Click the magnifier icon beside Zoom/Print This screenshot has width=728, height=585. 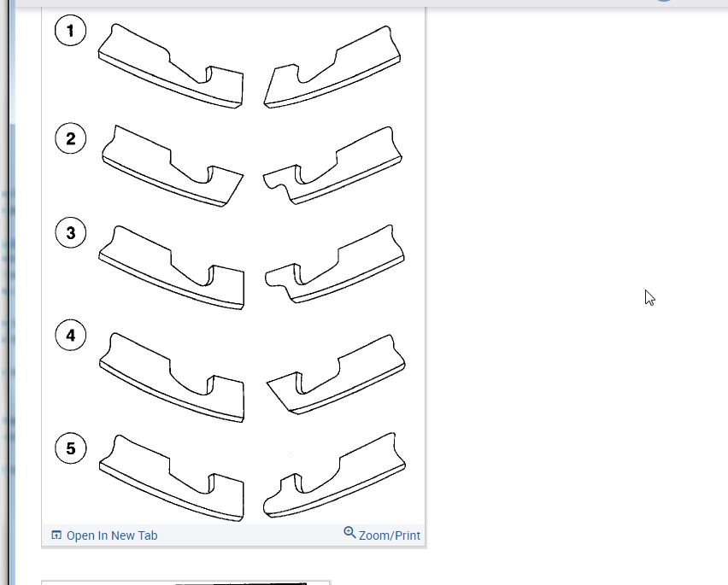click(349, 533)
